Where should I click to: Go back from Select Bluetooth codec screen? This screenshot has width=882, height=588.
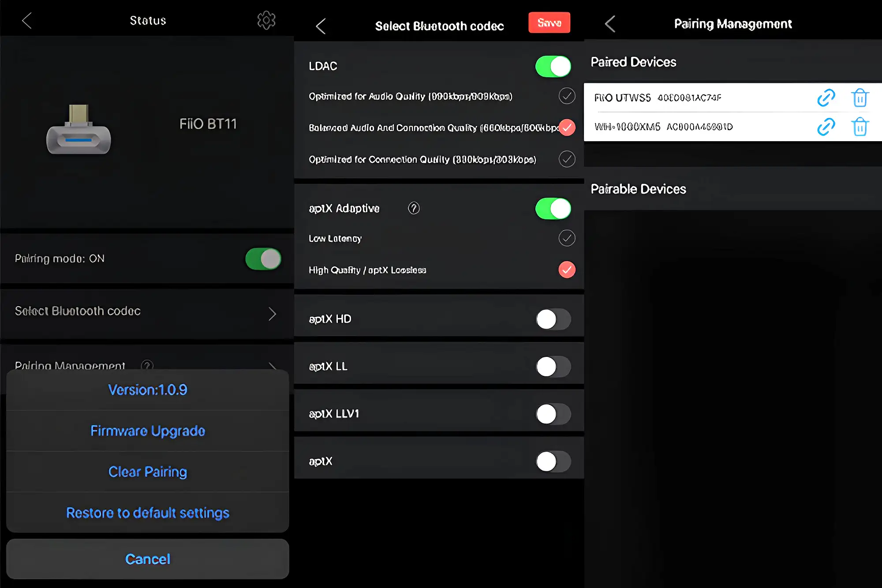[x=321, y=26]
